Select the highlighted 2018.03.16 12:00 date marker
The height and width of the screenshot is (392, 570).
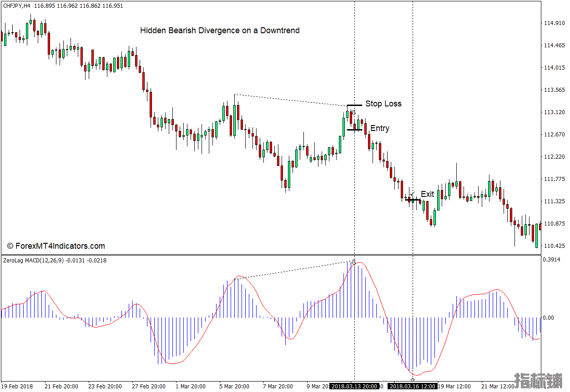(413, 386)
